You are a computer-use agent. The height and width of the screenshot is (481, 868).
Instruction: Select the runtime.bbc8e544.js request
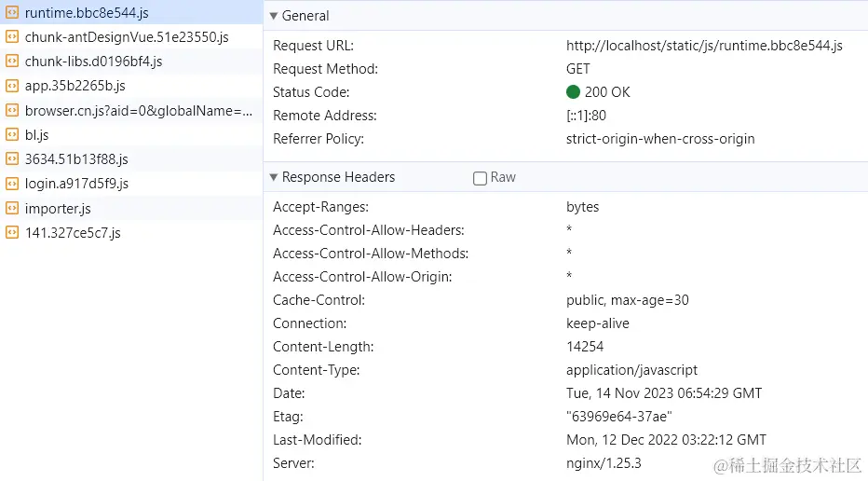[131, 12]
